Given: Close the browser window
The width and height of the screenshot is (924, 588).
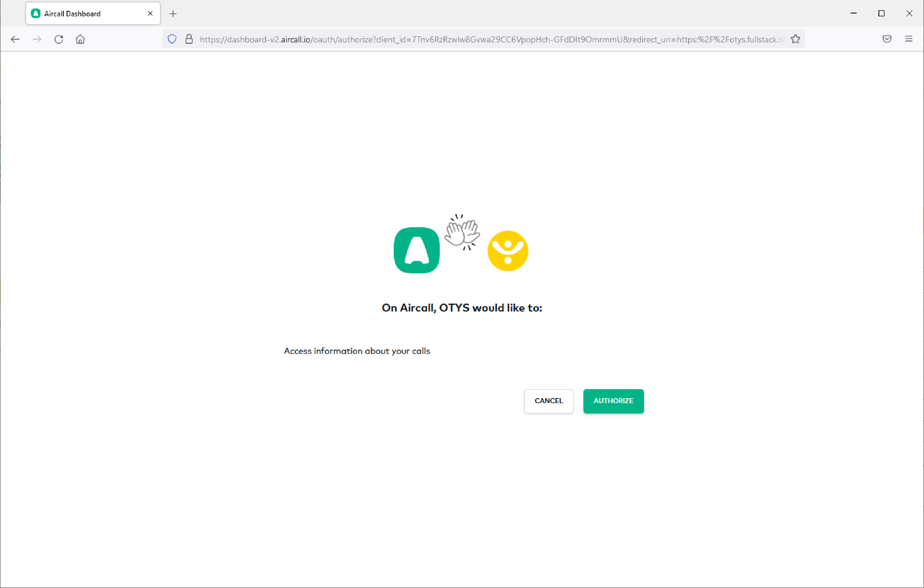Looking at the screenshot, I should pos(910,13).
